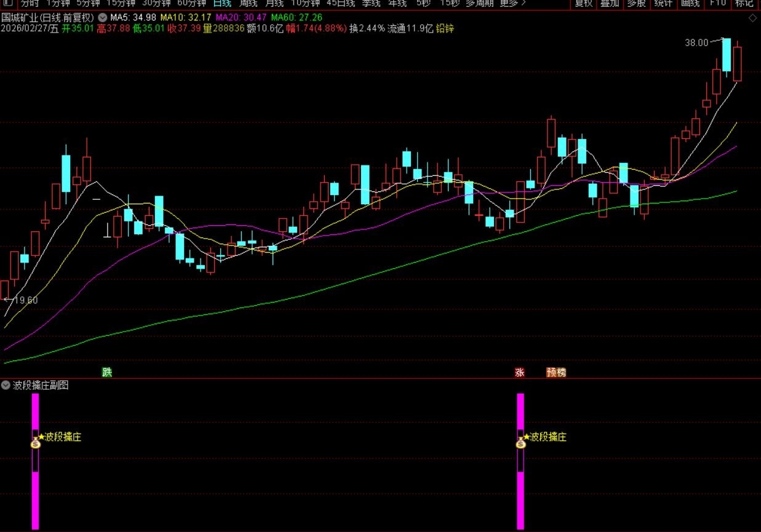Click the right ★波段擒庄 signal label
Viewport: 761px width, 532px height.
click(x=545, y=437)
